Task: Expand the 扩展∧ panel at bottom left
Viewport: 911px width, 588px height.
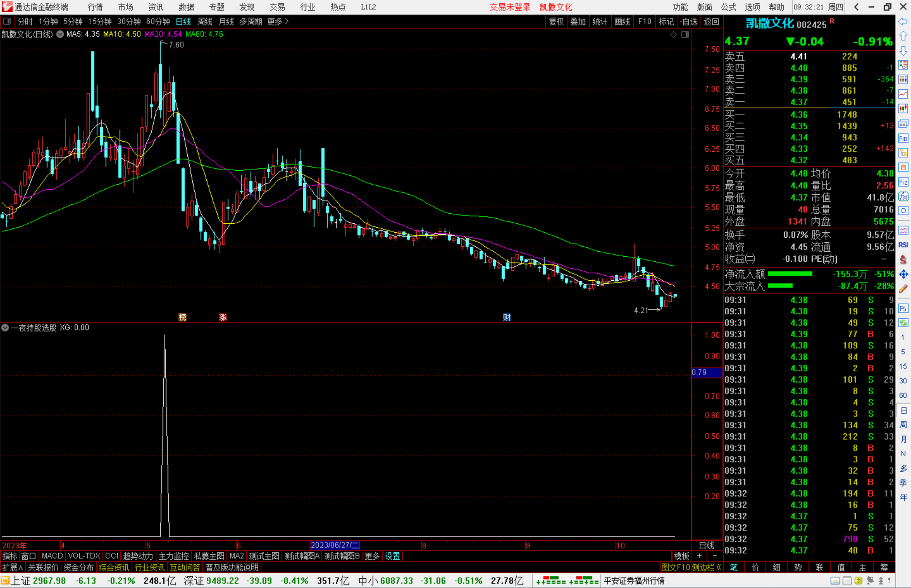Action: coord(13,567)
